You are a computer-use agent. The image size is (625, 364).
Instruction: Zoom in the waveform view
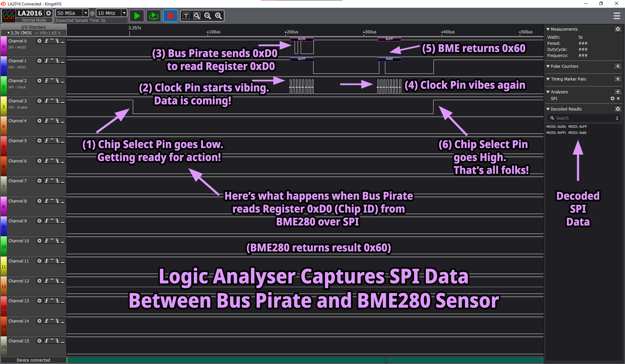(218, 16)
